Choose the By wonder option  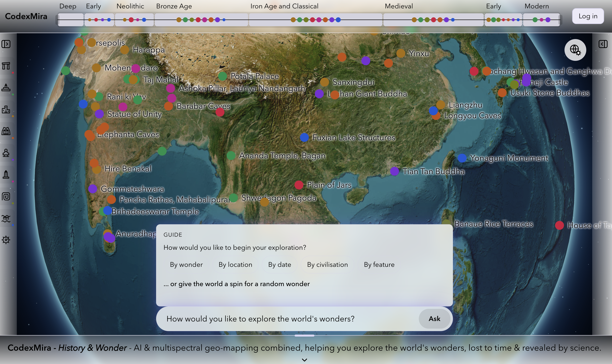(x=186, y=265)
